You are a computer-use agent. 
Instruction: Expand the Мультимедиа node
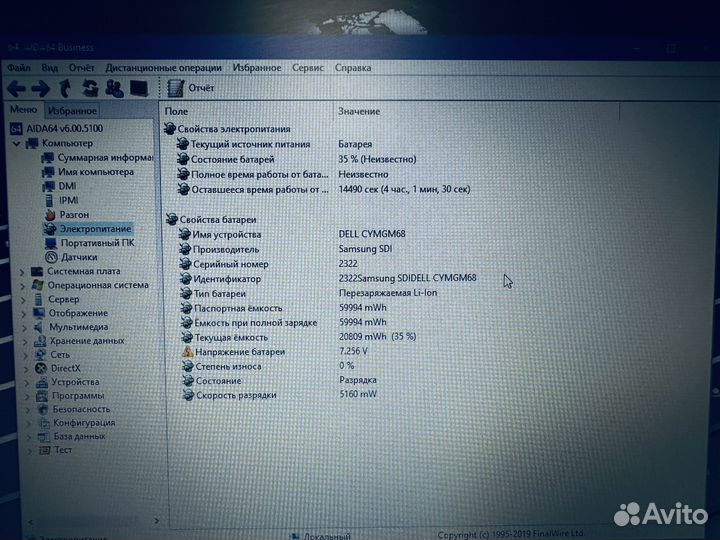tap(25, 328)
